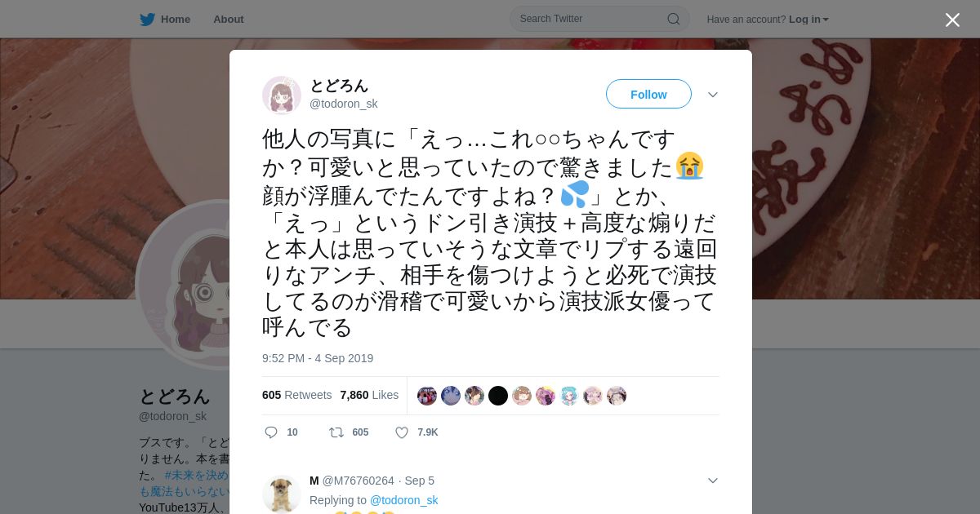Open the About menu item

pos(229,20)
